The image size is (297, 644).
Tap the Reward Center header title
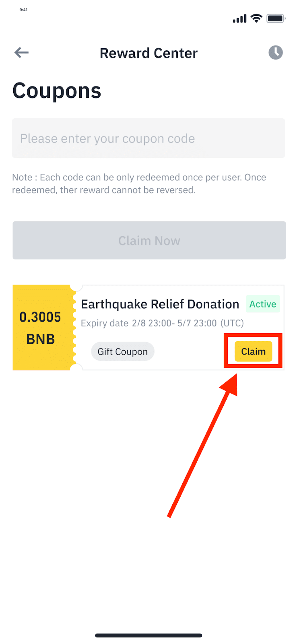click(x=149, y=53)
